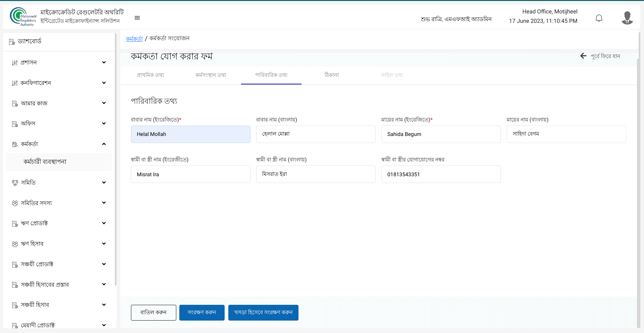Expand the কনফিগারেশন menu chevron
Viewport: 644px width, 333px height.
tap(104, 83)
